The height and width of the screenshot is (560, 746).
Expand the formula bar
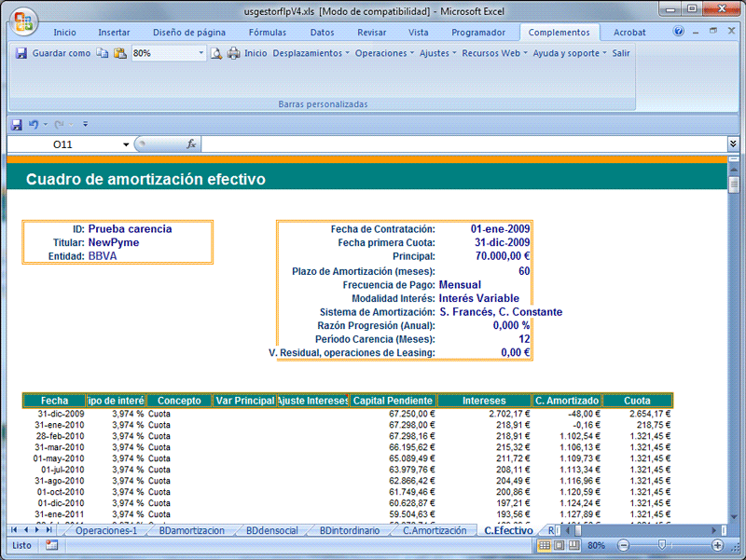point(733,143)
